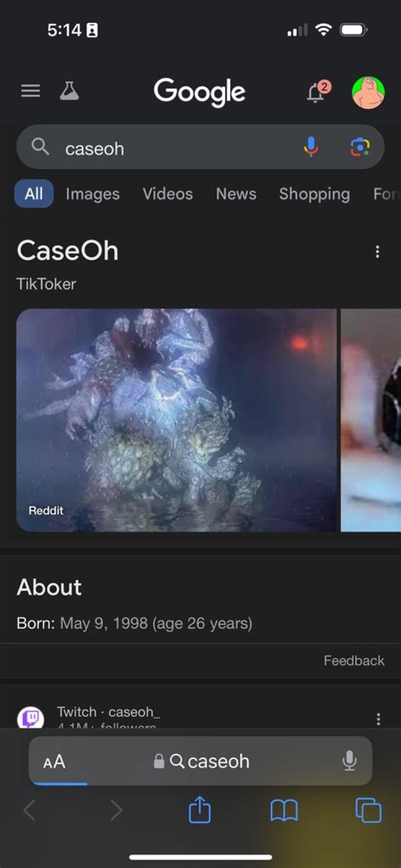The height and width of the screenshot is (868, 401).
Task: Open the AA page settings menu
Action: tap(55, 761)
